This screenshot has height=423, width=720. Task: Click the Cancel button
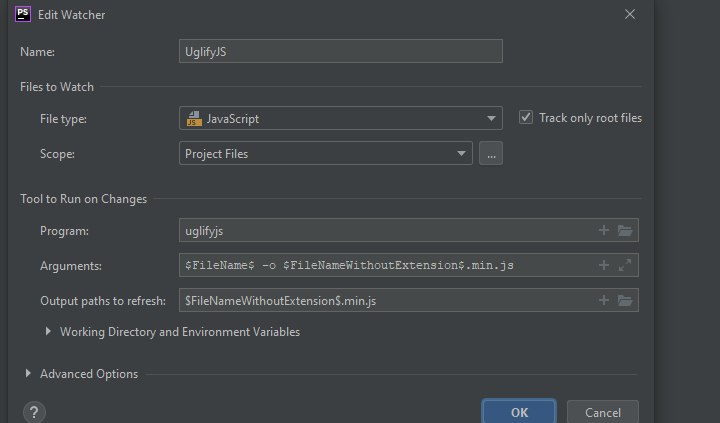point(602,412)
